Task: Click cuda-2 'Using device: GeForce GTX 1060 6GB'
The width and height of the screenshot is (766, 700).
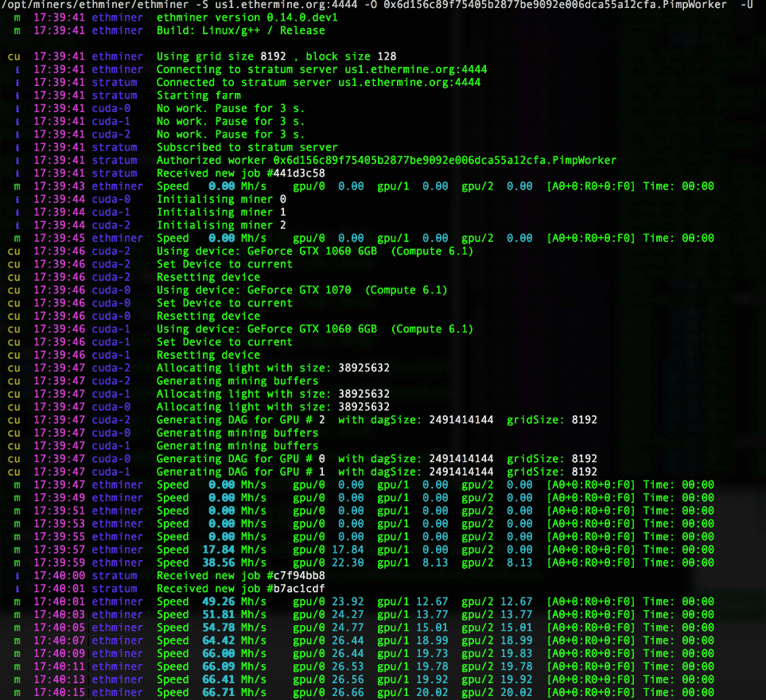Action: [315, 251]
